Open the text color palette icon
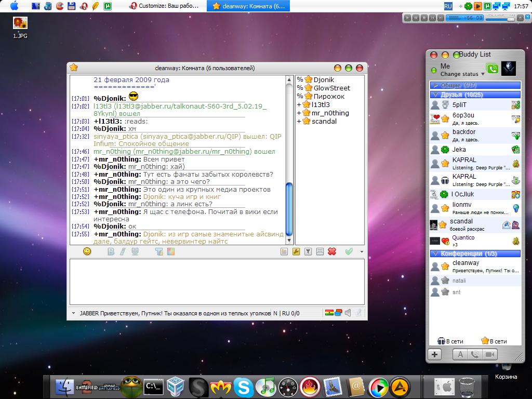 tap(171, 251)
